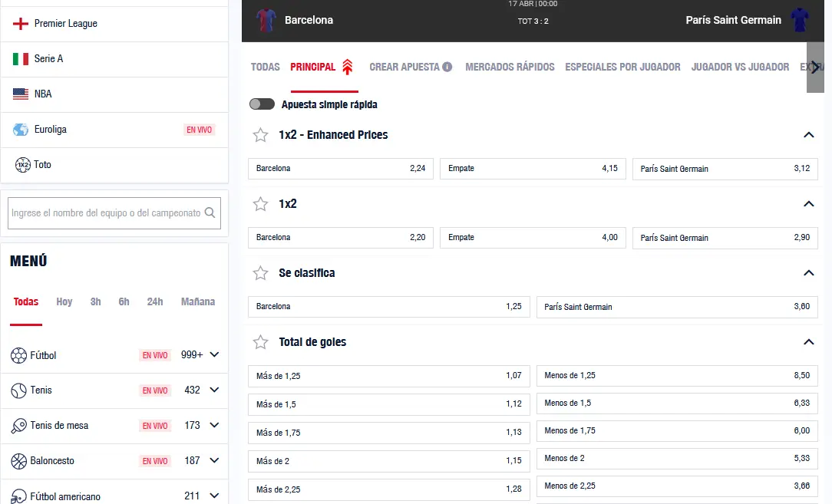The image size is (832, 504).
Task: Click the info icon beside Crear Apuesta
Action: pos(447,67)
